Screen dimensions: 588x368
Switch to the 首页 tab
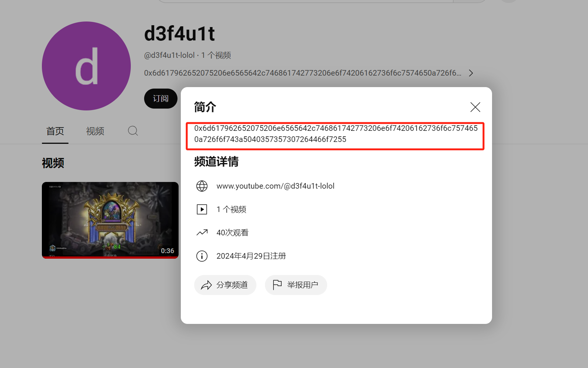[55, 131]
